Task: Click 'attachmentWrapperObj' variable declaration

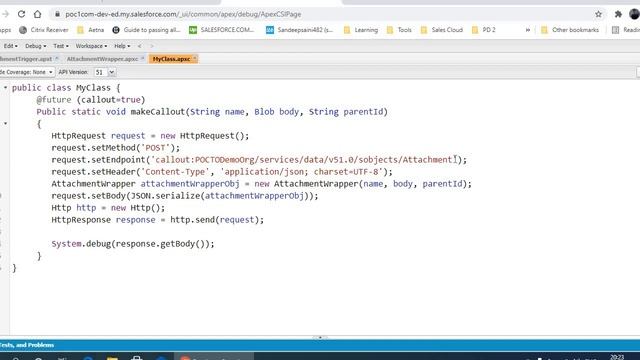Action: pyautogui.click(x=190, y=184)
